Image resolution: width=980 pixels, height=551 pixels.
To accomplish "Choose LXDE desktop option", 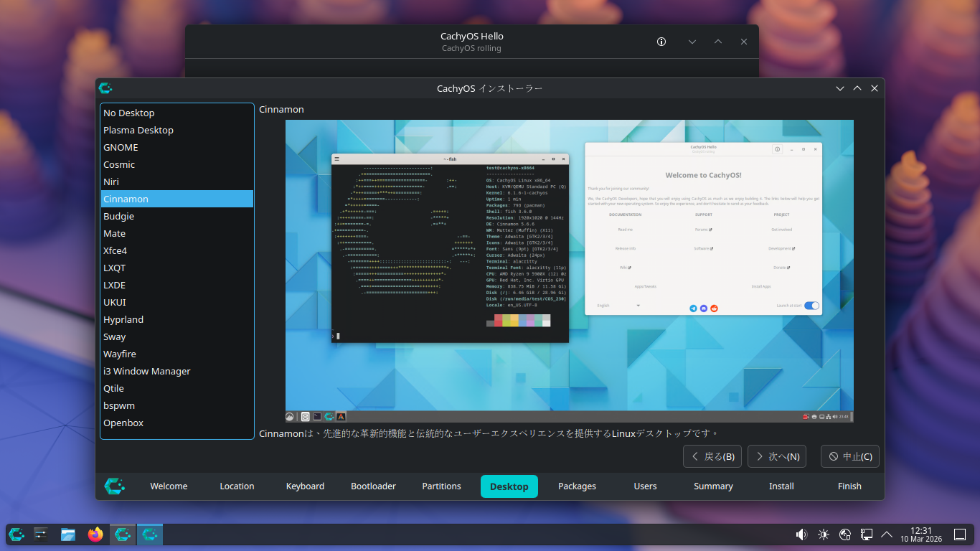I will 177,285.
